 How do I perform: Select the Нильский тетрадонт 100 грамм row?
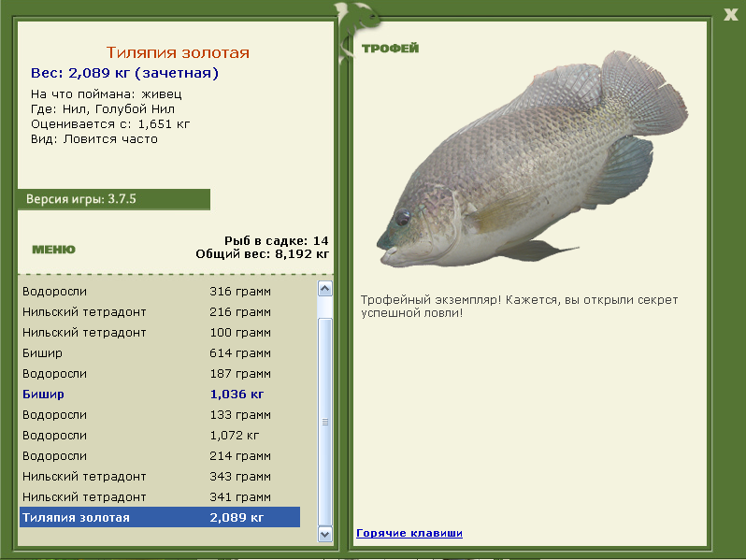tap(160, 333)
